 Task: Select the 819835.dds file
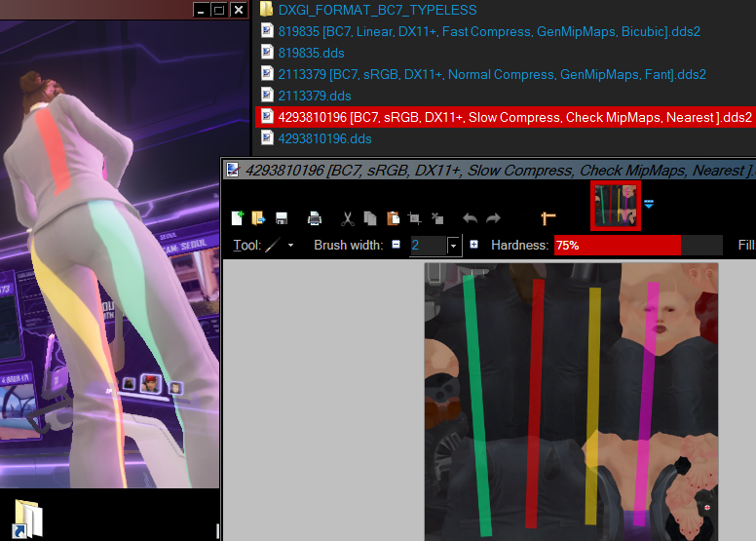click(x=310, y=53)
